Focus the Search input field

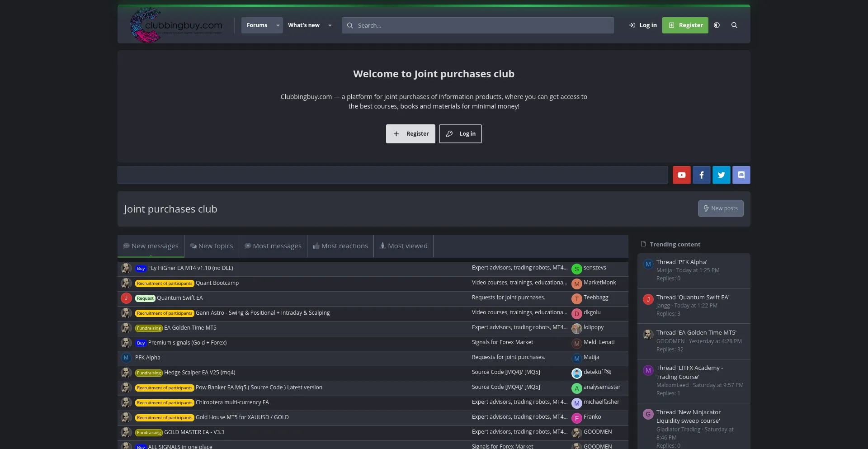pyautogui.click(x=478, y=25)
